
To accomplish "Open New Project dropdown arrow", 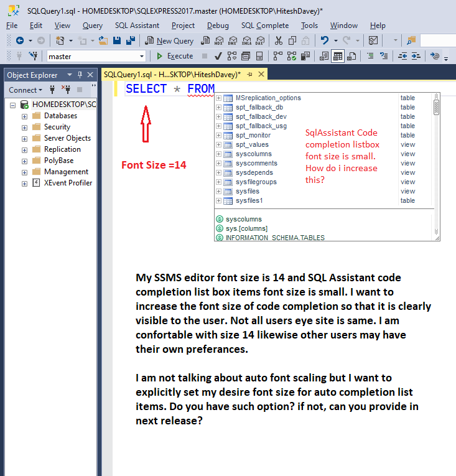I will (x=71, y=40).
